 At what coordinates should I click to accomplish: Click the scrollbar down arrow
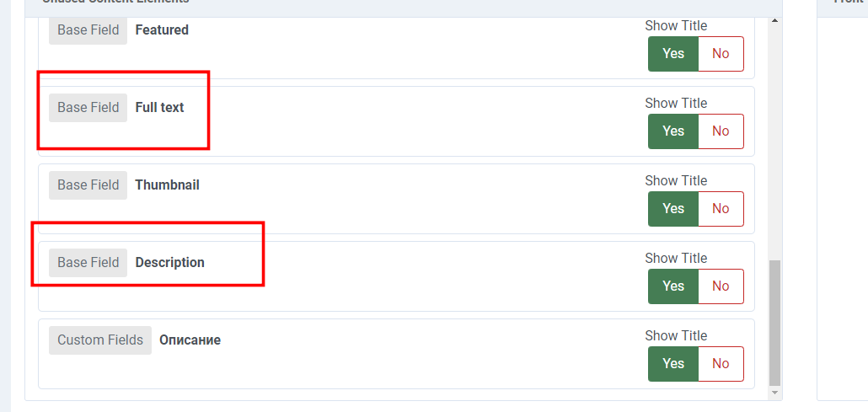[775, 393]
